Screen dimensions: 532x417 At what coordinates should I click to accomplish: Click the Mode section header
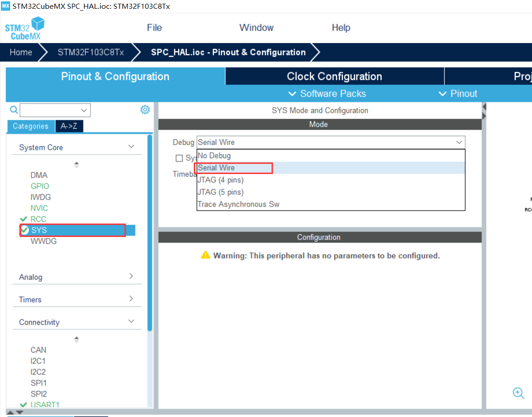pos(320,124)
